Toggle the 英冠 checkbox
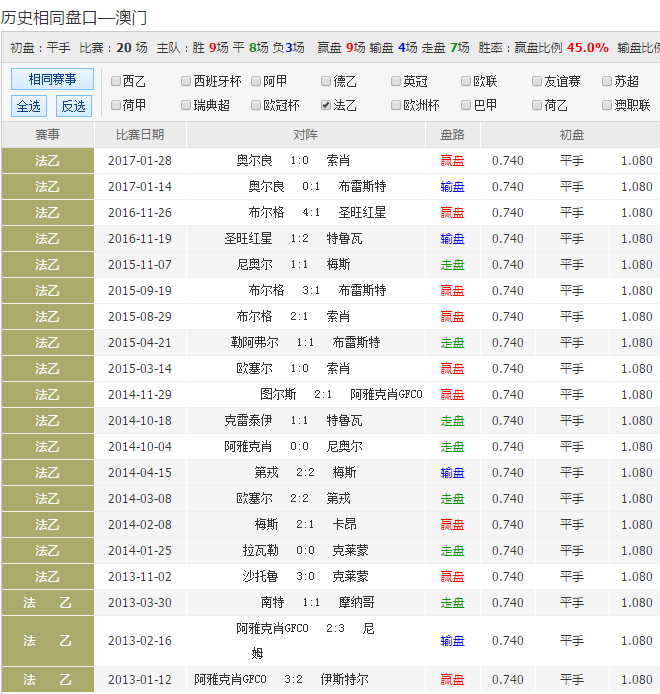 pyautogui.click(x=396, y=81)
